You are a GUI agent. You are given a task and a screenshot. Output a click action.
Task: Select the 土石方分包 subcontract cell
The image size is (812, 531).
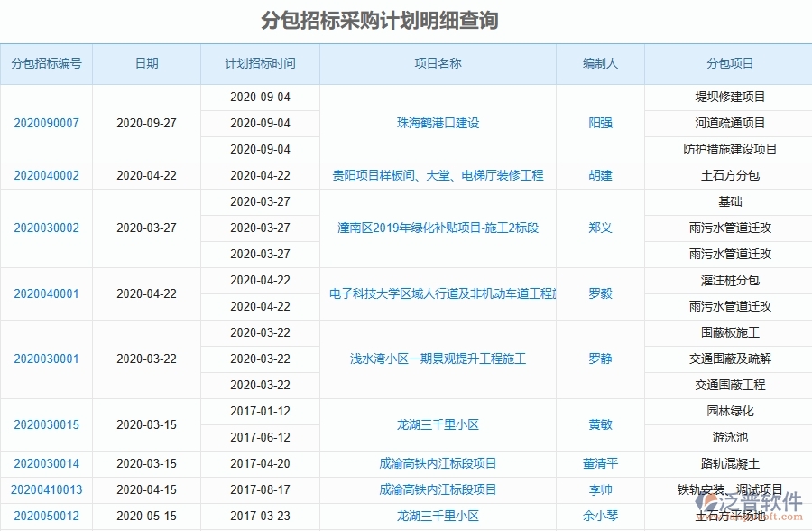coord(731,176)
